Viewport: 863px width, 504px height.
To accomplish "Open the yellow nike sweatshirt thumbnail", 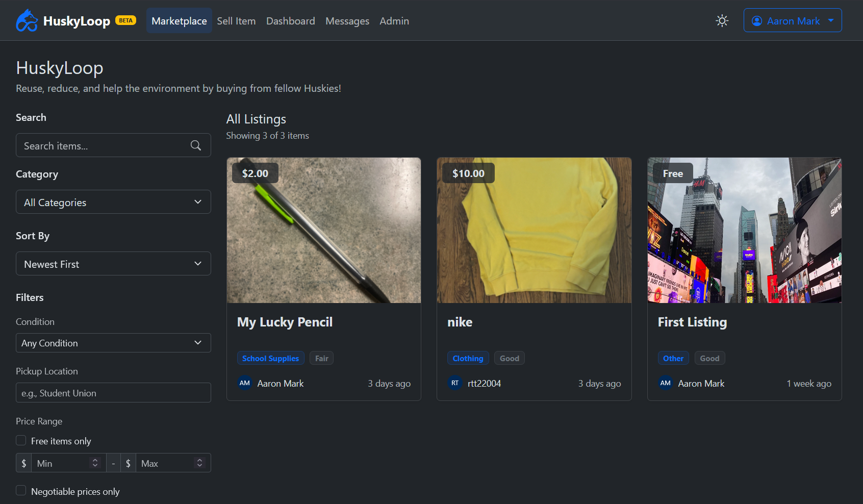I will [534, 230].
